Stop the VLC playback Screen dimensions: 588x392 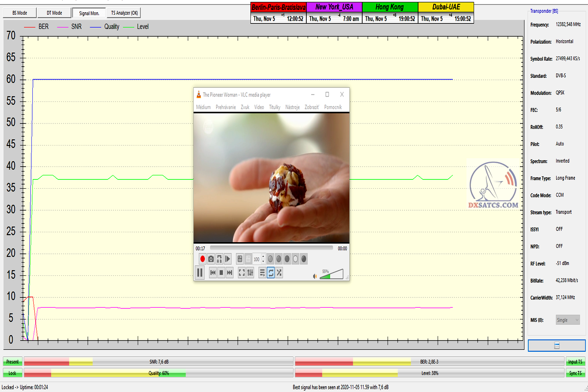(221, 273)
